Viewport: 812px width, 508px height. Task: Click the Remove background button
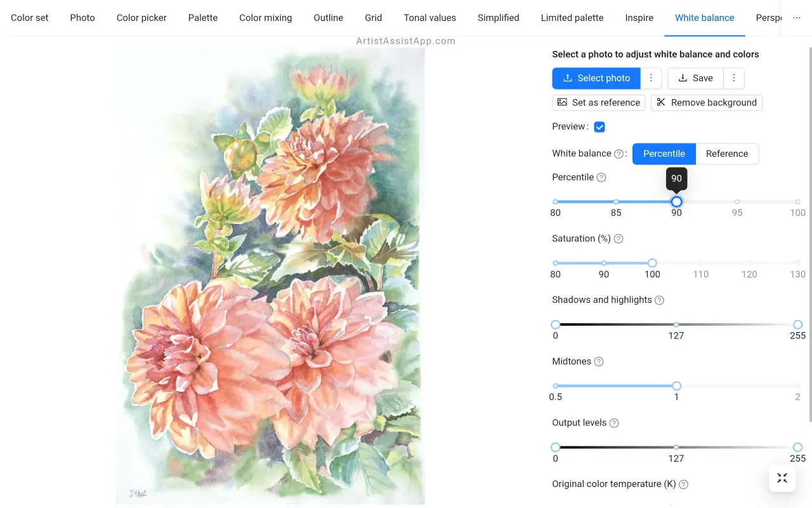(706, 103)
